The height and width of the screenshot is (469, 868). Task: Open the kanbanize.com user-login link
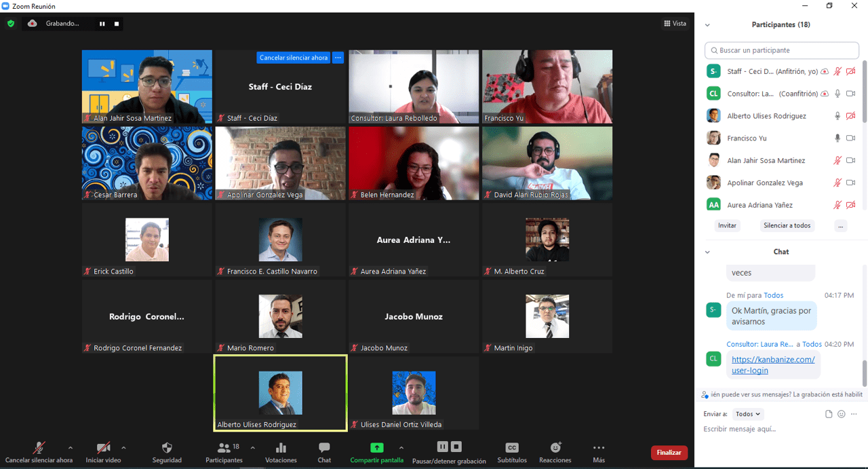pos(773,365)
